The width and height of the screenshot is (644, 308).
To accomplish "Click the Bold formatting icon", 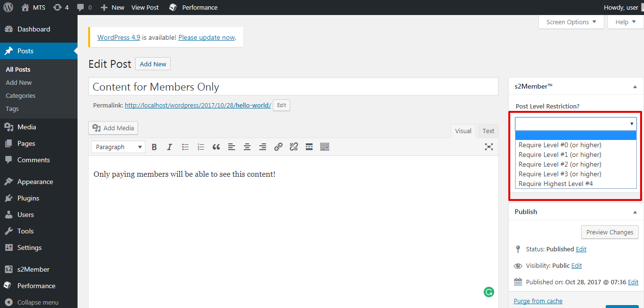I will [154, 147].
